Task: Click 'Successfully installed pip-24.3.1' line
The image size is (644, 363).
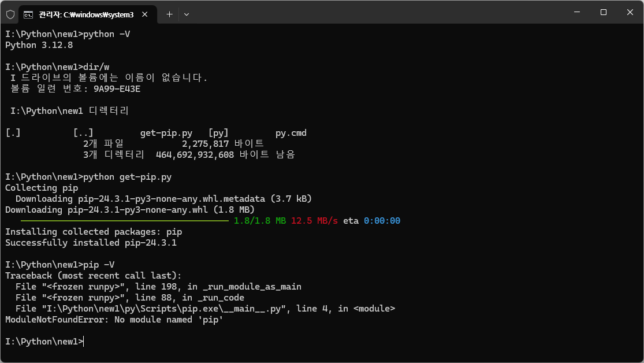Action: [91, 243]
